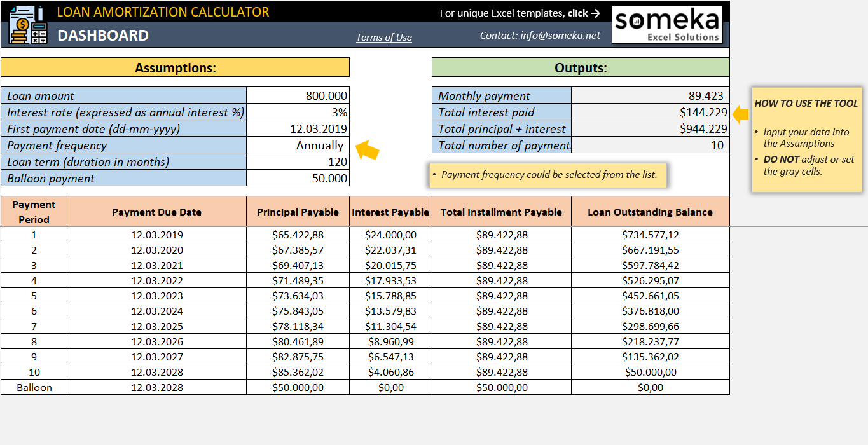Viewport: 868px width, 445px height.
Task: Click the Monthly payment output value 89.423
Action: click(651, 95)
